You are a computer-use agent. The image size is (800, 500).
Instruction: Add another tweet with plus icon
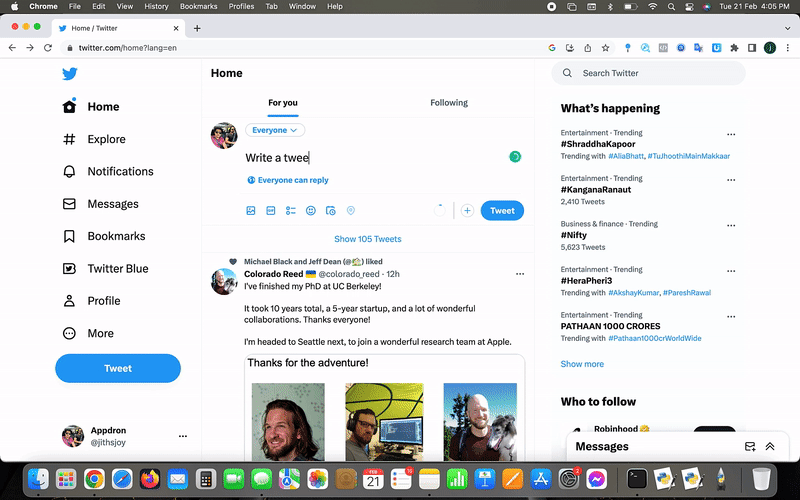point(467,211)
